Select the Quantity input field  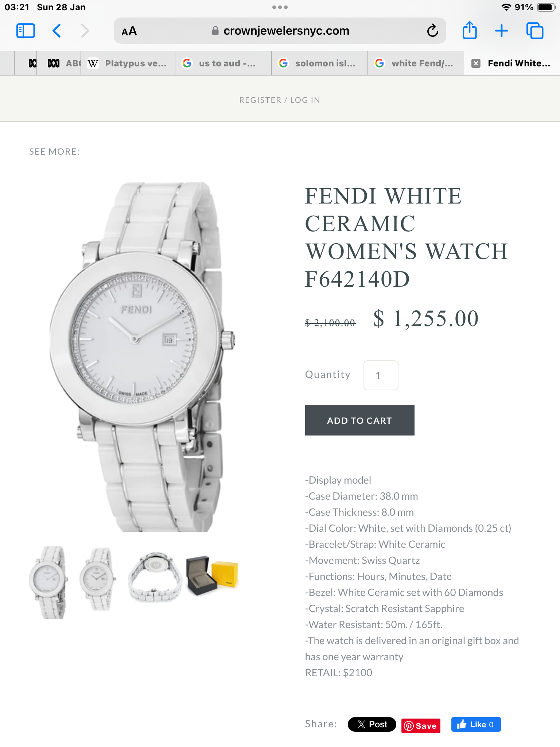381,375
